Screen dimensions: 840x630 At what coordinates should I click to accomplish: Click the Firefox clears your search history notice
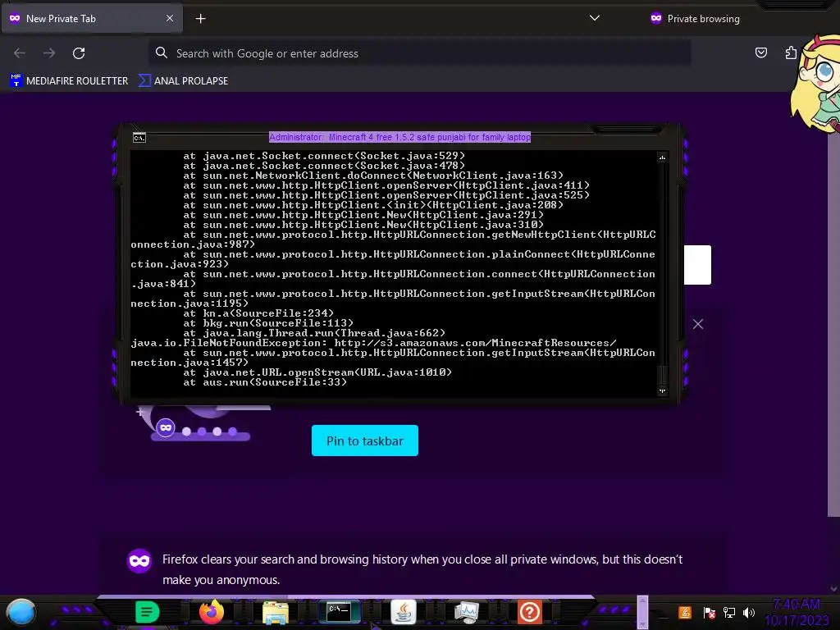[x=422, y=569]
